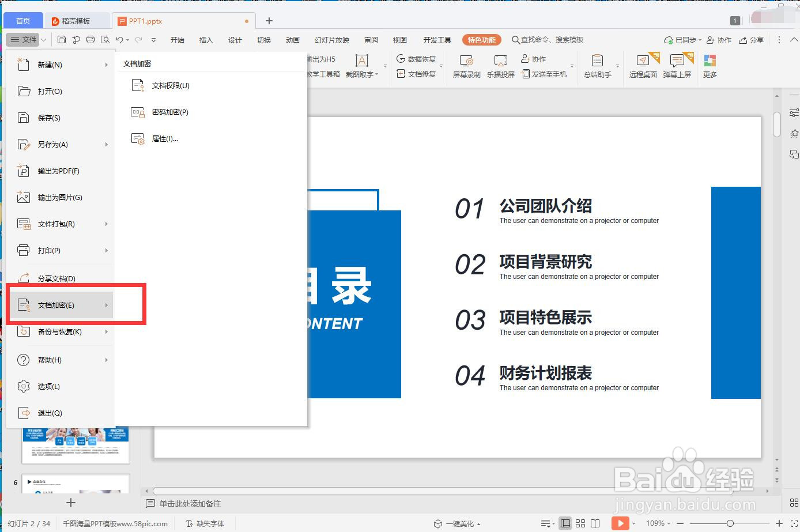Expand the 备份与恢复(K) submenu

click(107, 331)
